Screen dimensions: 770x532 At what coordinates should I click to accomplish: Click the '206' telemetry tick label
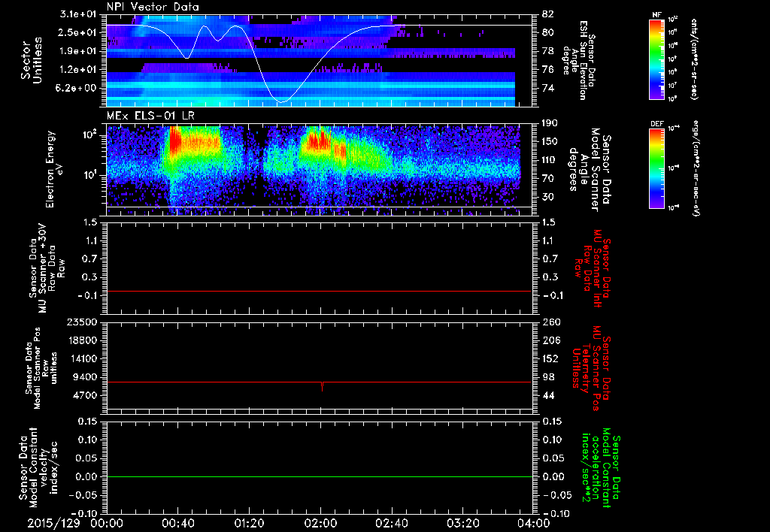(x=550, y=340)
